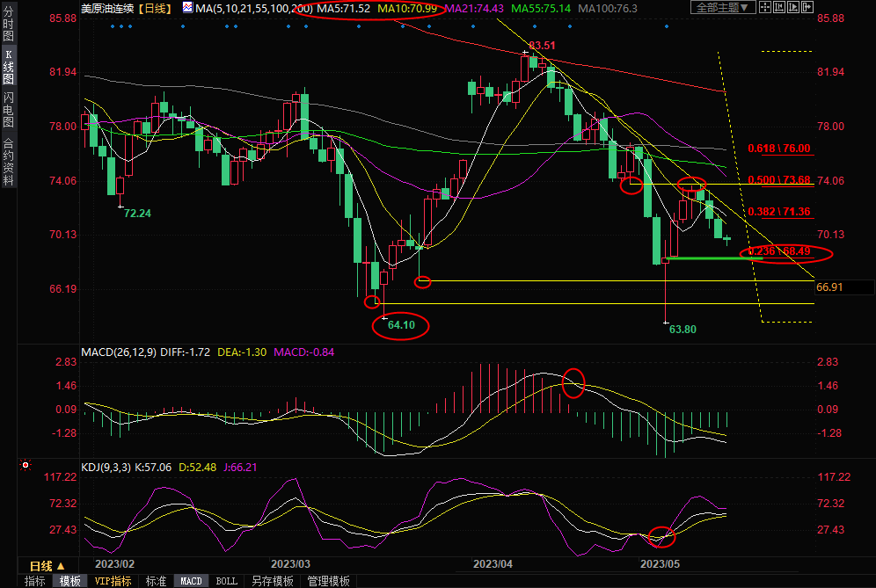Click the 指标 bottom tab
The width and height of the screenshot is (876, 588).
click(x=34, y=581)
